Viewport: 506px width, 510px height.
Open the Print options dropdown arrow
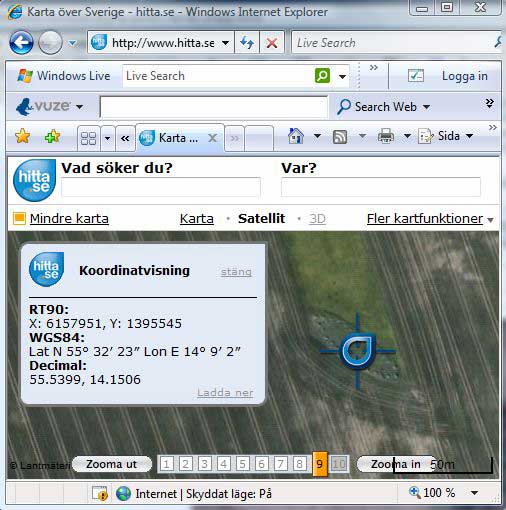tap(407, 136)
